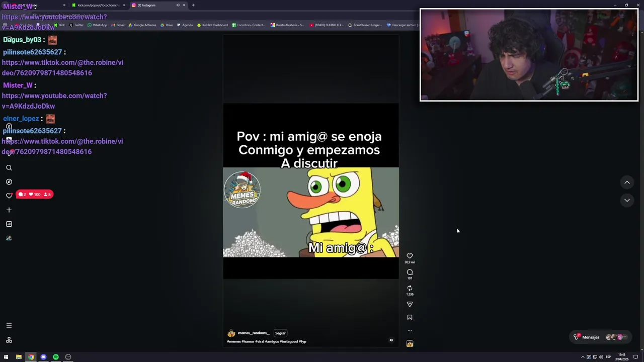Open the Windows notification center
Image resolution: width=644 pixels, height=362 pixels.
click(635, 357)
